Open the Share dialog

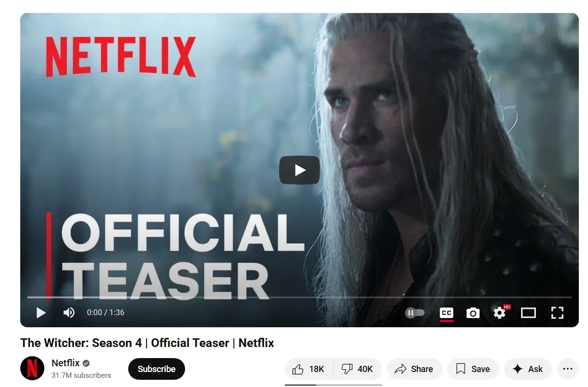pyautogui.click(x=414, y=369)
